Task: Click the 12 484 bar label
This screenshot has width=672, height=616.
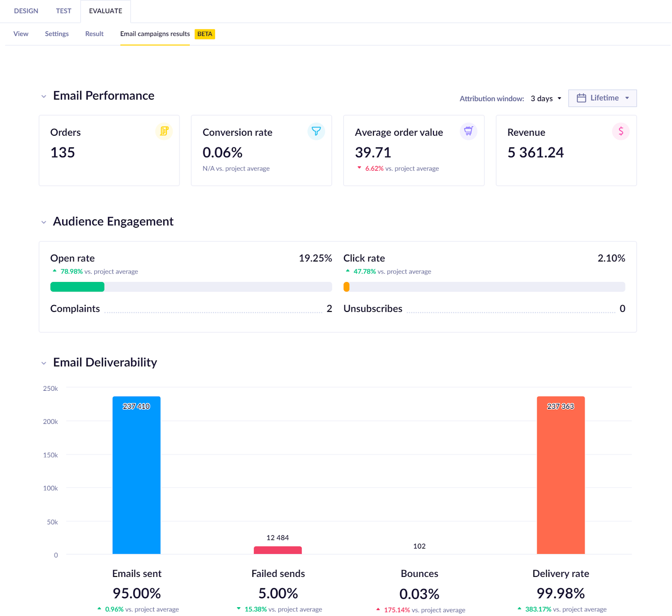Action: (278, 538)
